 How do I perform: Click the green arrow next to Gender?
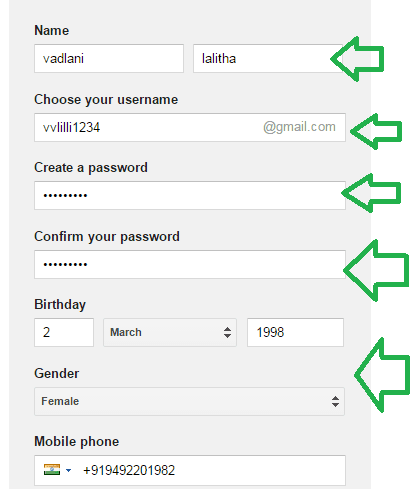(382, 375)
